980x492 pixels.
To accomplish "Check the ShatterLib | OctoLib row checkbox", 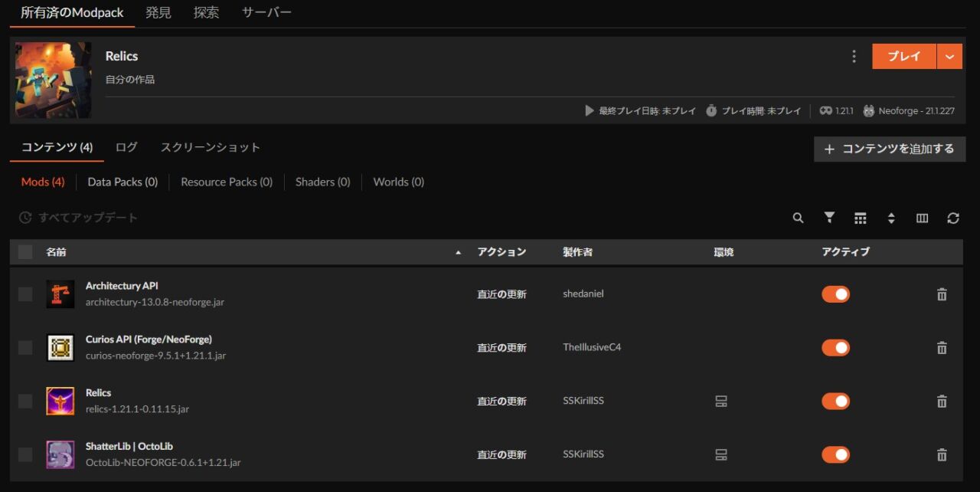I will [24, 454].
